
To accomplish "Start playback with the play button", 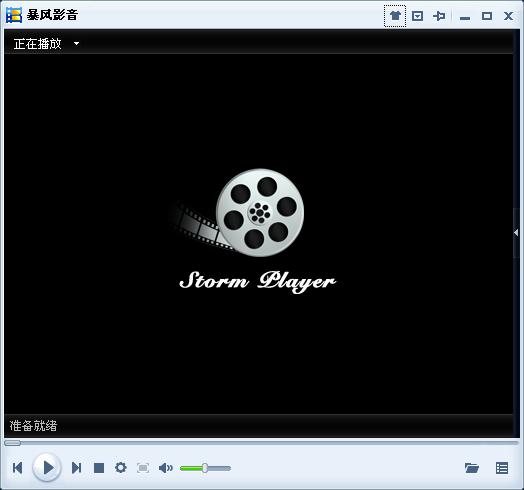I will point(47,467).
